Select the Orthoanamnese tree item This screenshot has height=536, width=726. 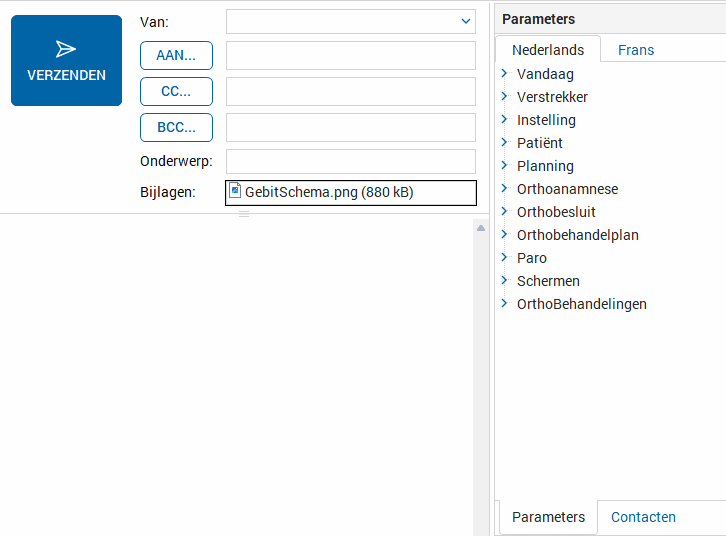567,189
